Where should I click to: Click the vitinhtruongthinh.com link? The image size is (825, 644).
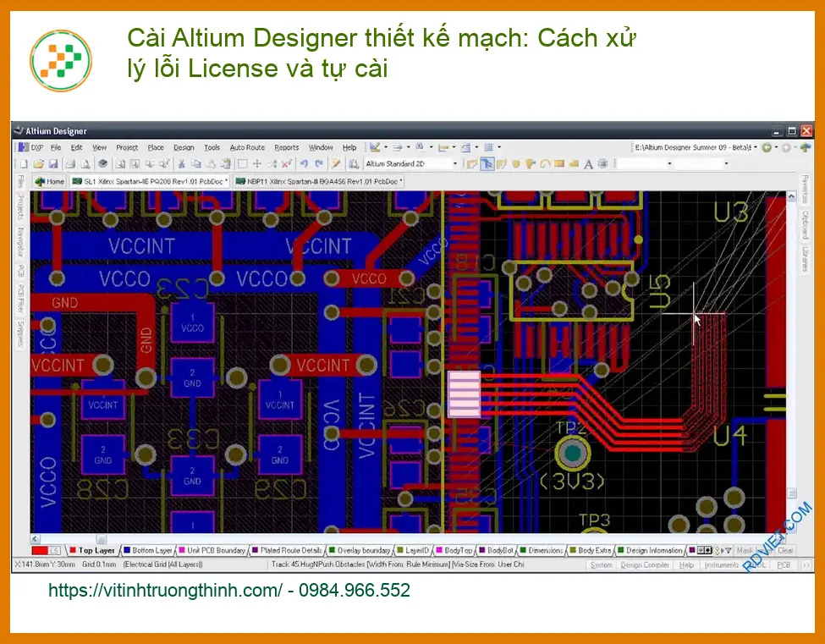click(x=165, y=590)
